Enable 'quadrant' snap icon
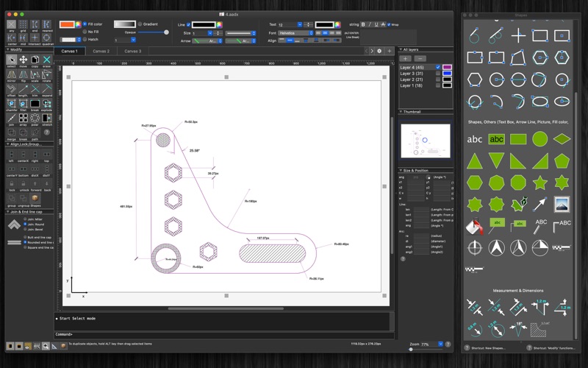 [46, 38]
